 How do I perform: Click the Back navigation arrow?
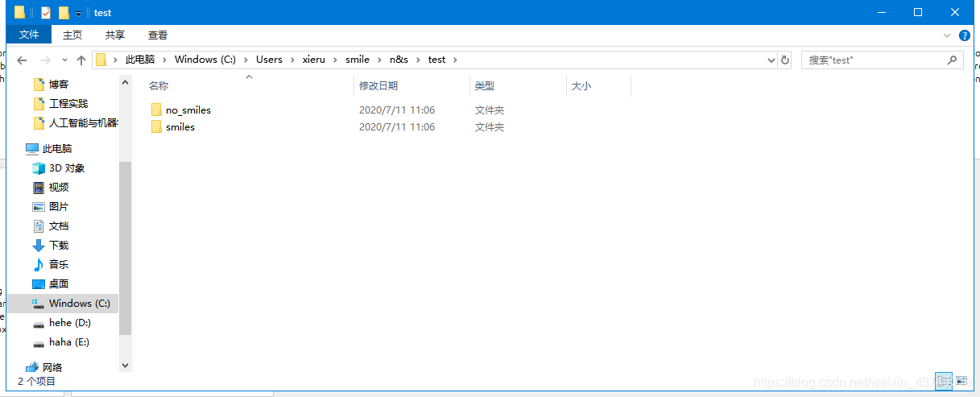point(22,60)
